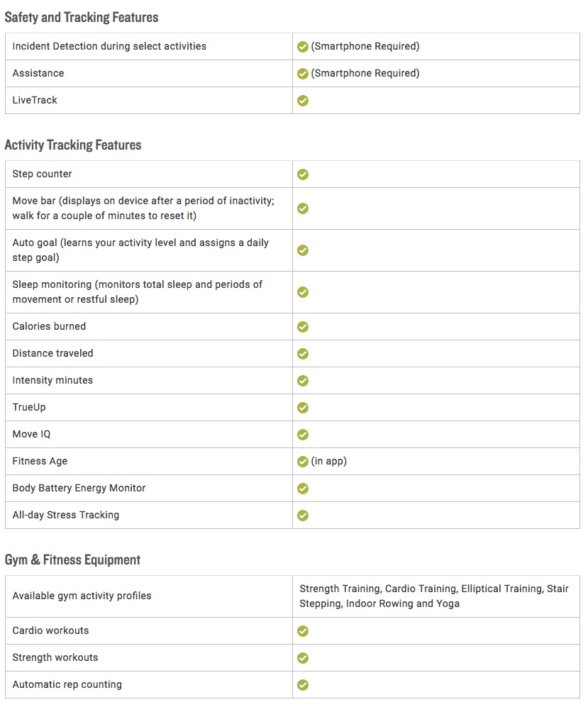The image size is (588, 707).
Task: Click the Available gym activity profiles label
Action: pyautogui.click(x=82, y=596)
